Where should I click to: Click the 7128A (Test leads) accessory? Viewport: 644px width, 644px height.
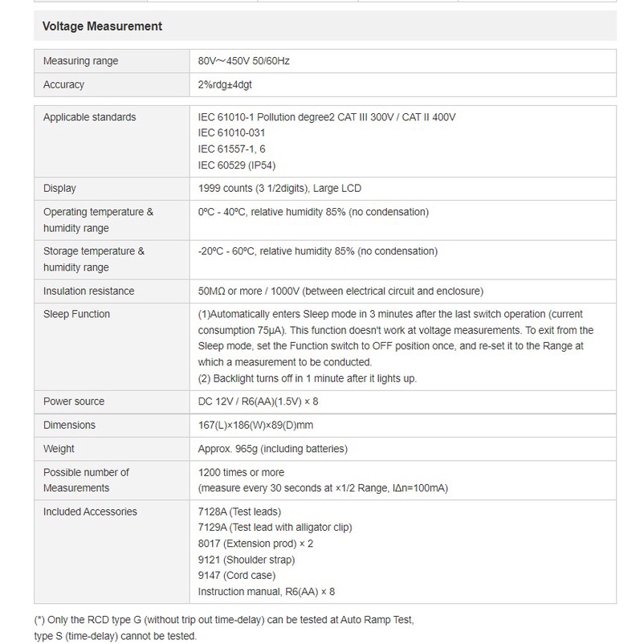click(x=239, y=512)
